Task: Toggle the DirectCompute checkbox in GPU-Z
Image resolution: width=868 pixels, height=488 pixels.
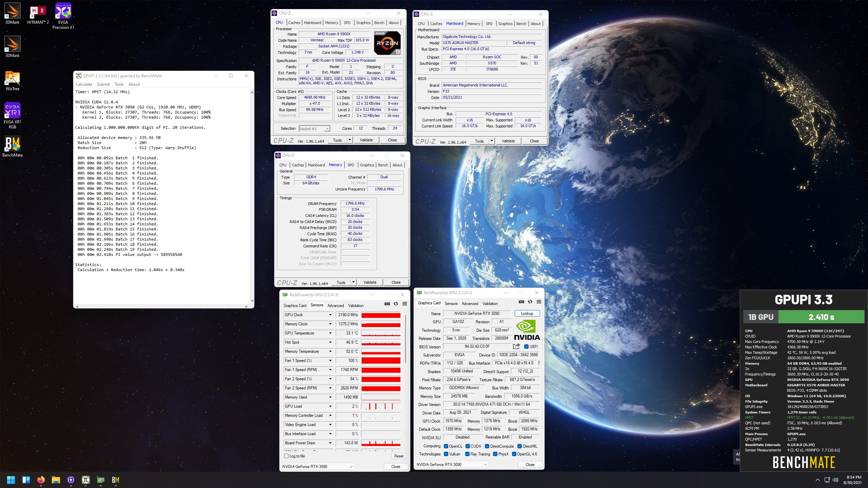Action: [487, 446]
